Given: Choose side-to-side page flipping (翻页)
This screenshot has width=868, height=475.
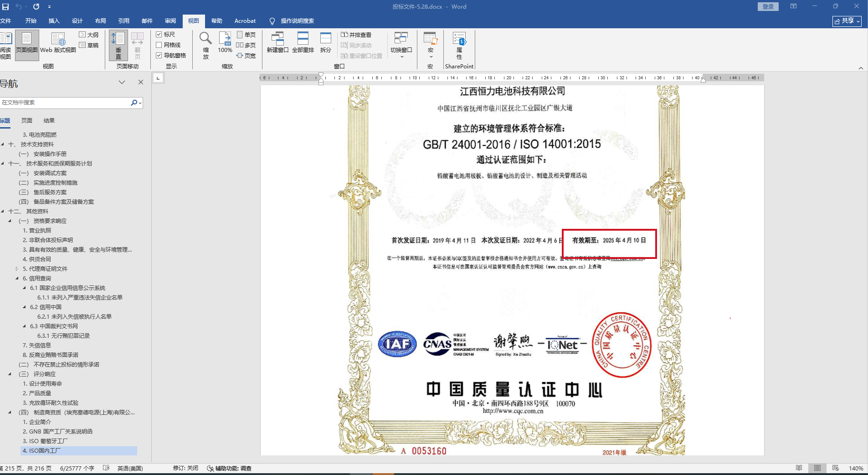Looking at the screenshot, I should (137, 45).
